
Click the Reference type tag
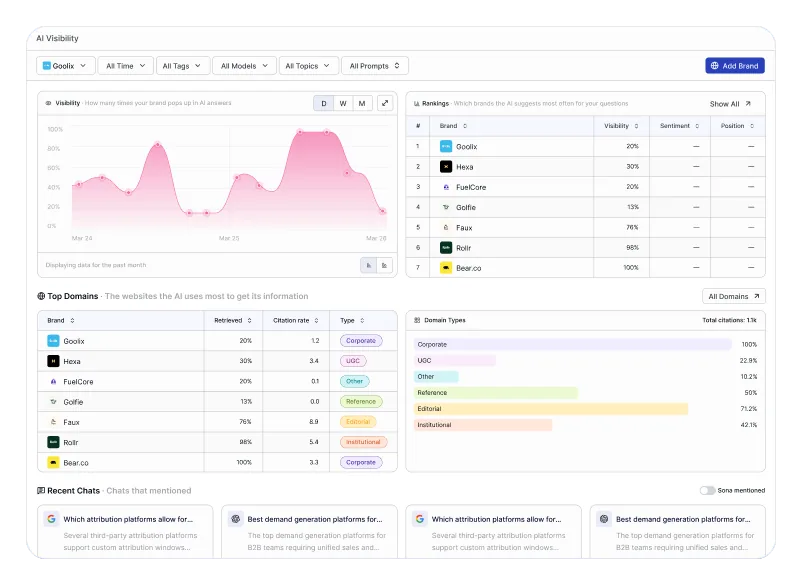pos(361,401)
